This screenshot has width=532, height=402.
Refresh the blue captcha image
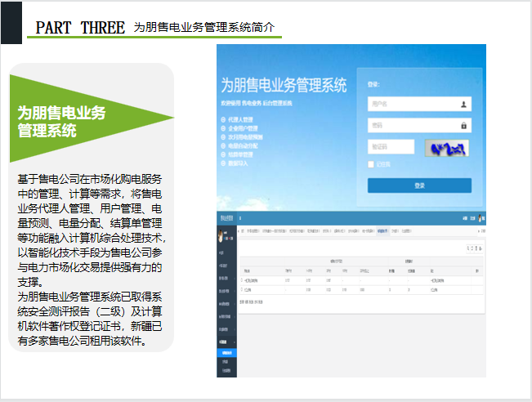(447, 148)
